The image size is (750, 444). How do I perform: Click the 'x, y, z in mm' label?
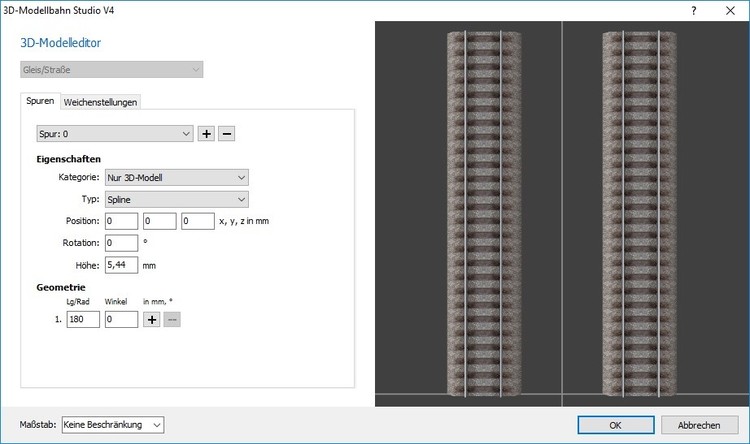tap(244, 221)
